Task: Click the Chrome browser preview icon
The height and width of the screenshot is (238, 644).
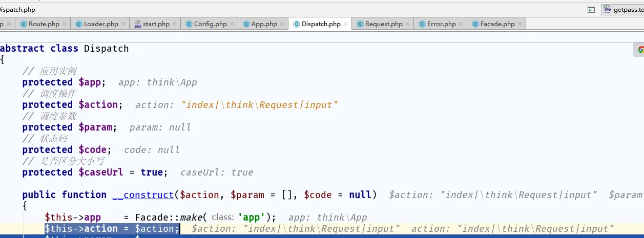Action: [x=640, y=50]
